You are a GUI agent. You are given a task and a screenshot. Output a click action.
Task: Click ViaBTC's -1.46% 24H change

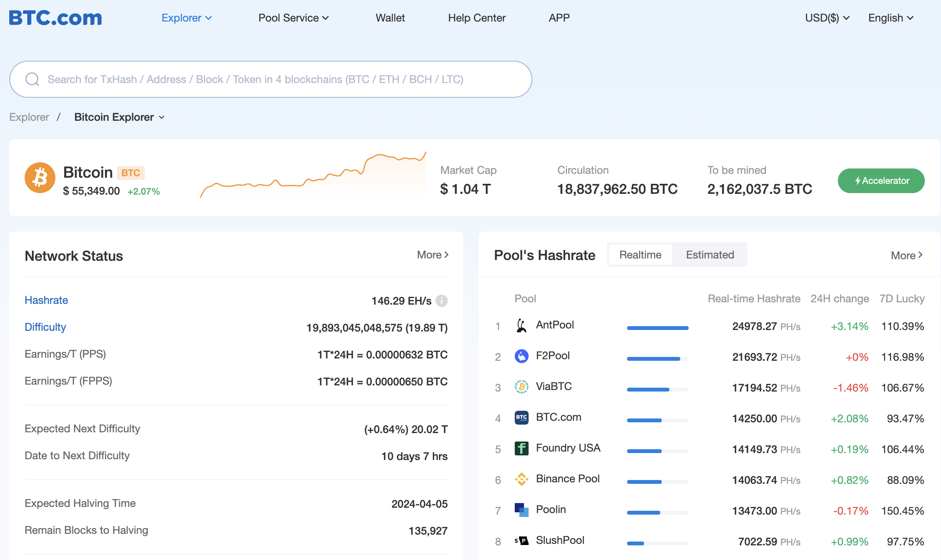pos(851,388)
